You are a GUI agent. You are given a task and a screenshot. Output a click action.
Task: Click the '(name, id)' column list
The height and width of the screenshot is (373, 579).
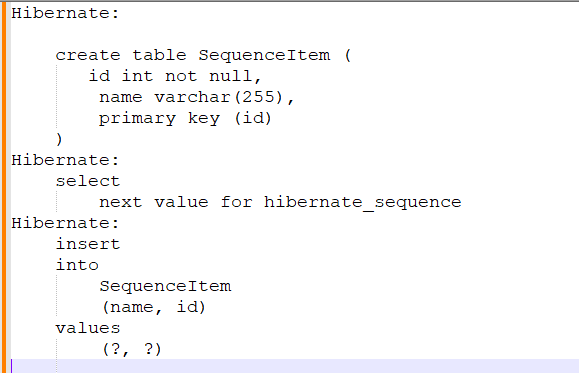tap(154, 307)
